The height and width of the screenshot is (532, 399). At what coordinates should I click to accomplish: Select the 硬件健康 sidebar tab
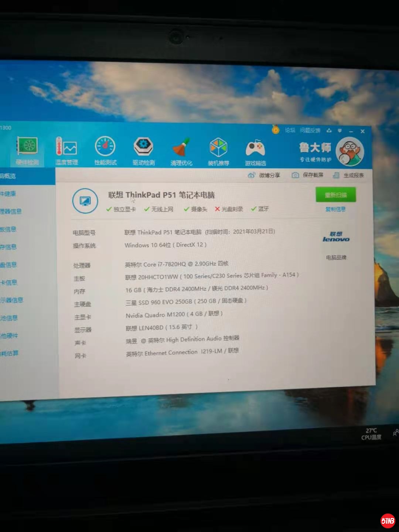27,194
